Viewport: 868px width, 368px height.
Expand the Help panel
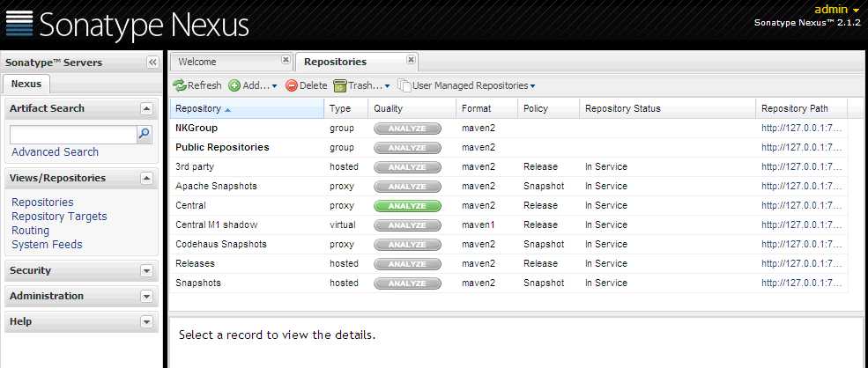click(146, 321)
